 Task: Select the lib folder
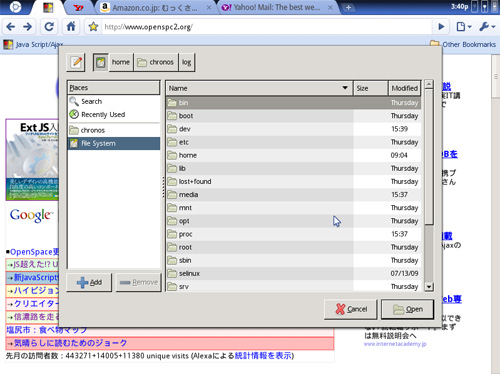tap(293, 168)
